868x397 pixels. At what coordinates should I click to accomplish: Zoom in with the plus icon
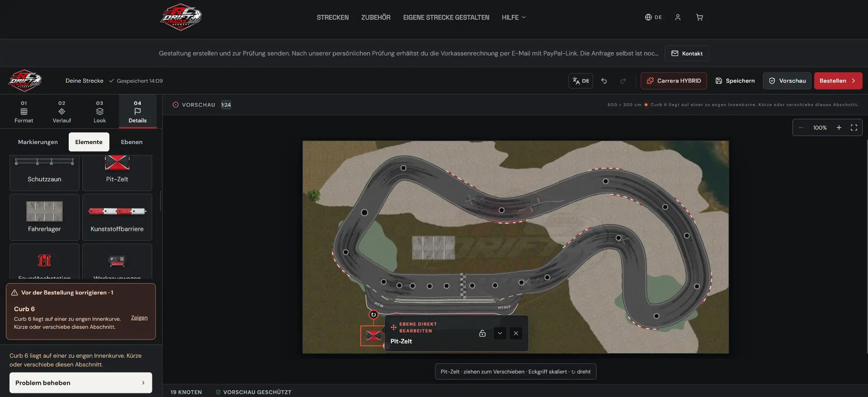[x=839, y=128]
